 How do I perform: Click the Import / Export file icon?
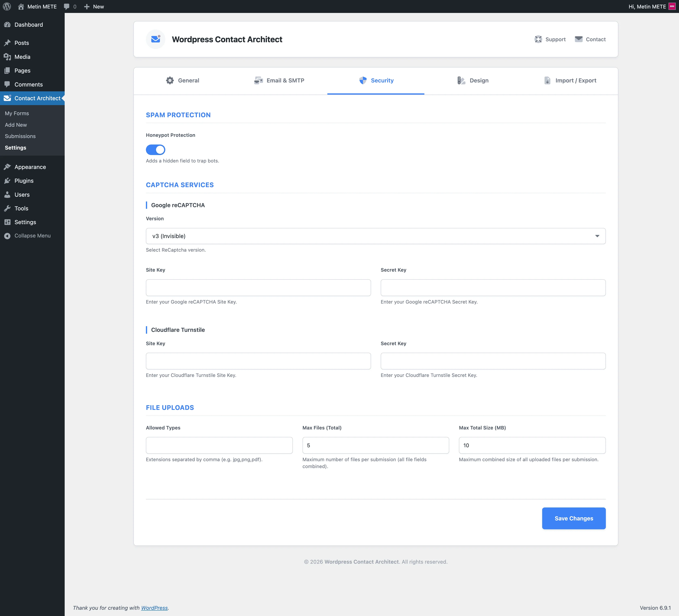547,80
